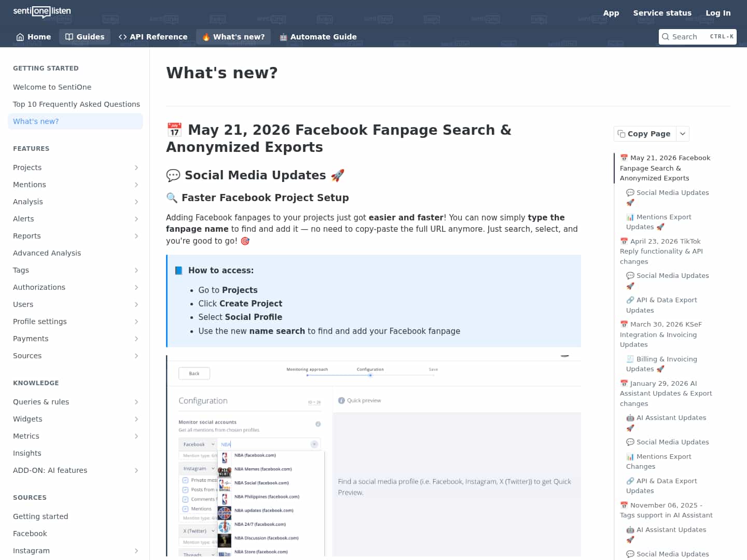Image resolution: width=747 pixels, height=560 pixels.
Task: Click the Copy Page button
Action: click(645, 134)
